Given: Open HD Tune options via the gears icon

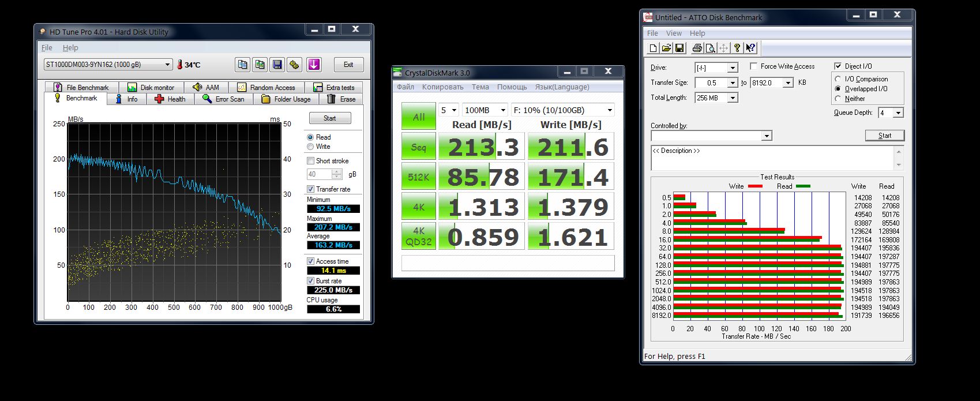Looking at the screenshot, I should [x=294, y=65].
